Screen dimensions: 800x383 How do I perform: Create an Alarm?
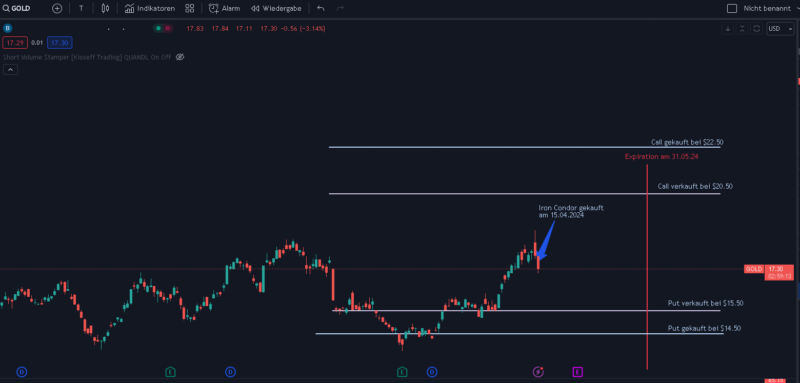click(x=224, y=8)
